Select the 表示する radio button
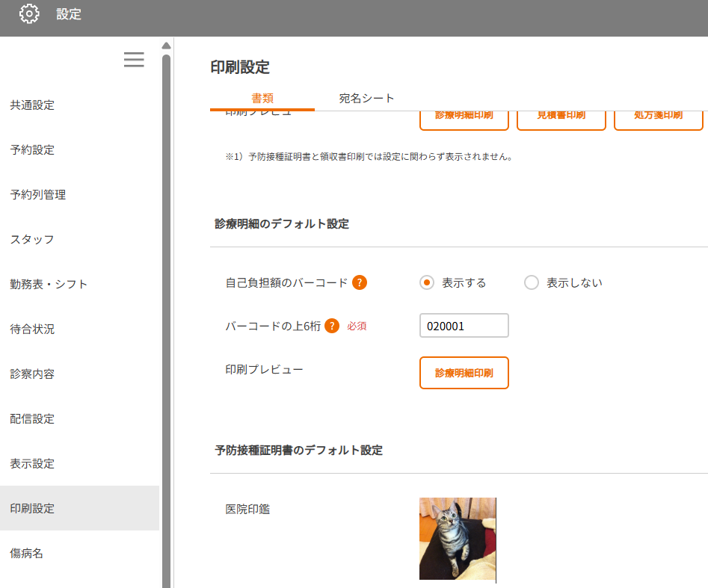 pyautogui.click(x=427, y=282)
